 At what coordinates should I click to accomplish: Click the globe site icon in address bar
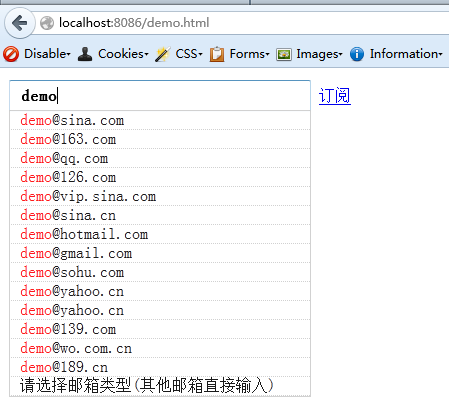(x=47, y=23)
